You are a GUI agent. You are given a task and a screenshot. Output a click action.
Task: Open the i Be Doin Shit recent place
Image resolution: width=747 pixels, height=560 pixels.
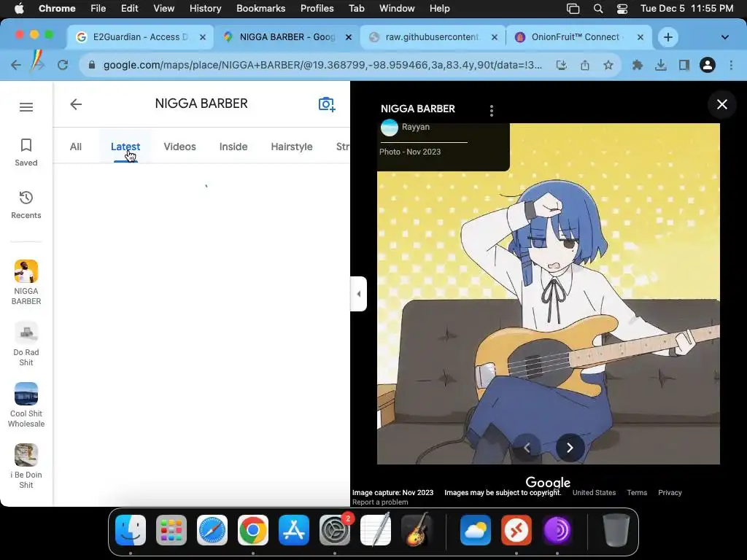(x=26, y=467)
